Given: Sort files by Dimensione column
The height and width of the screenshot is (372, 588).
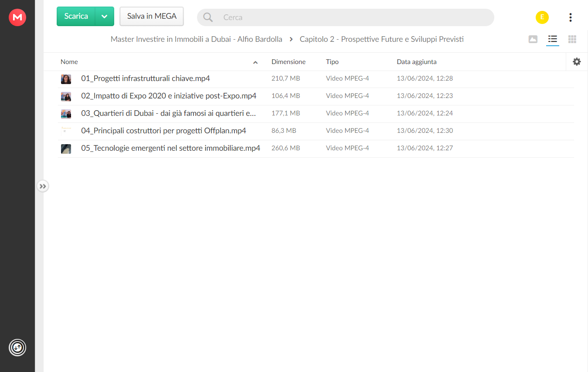Looking at the screenshot, I should (x=289, y=62).
